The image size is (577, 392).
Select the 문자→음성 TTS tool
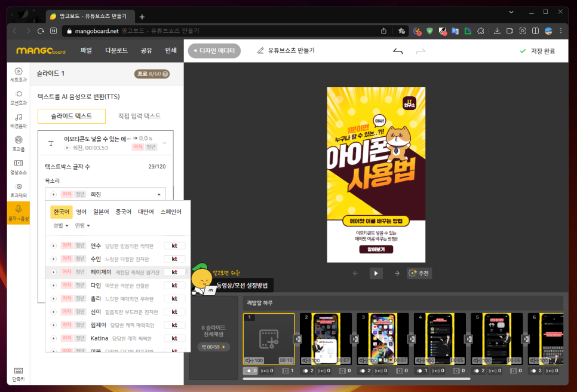(x=19, y=213)
